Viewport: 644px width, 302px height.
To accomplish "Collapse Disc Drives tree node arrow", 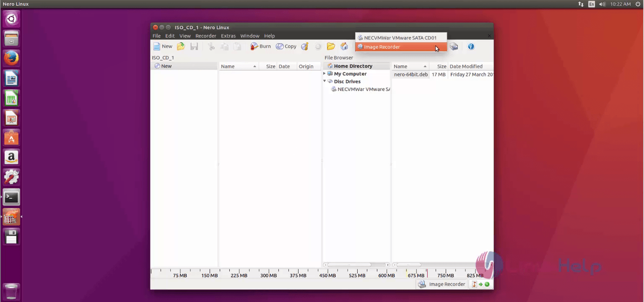I will [x=324, y=81].
